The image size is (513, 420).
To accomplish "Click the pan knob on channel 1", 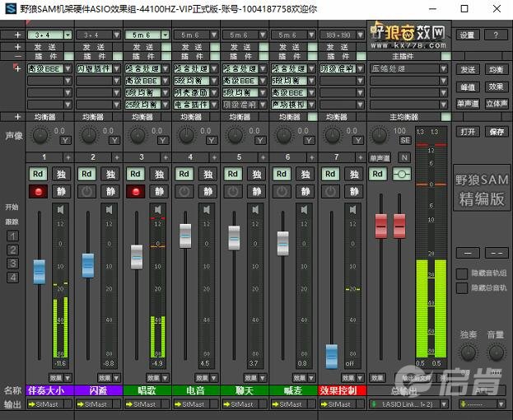I will pos(40,135).
